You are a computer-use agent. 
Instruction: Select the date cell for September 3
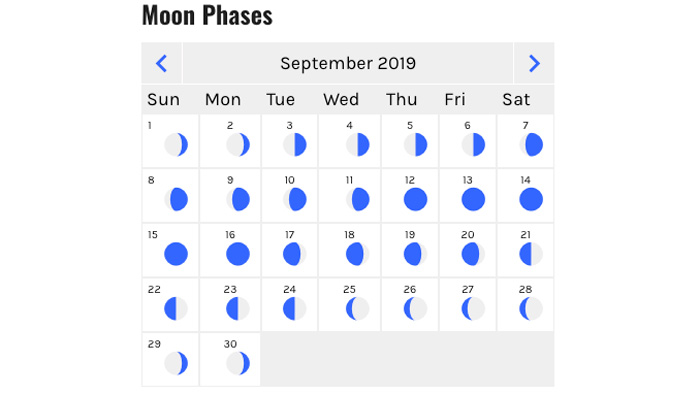click(289, 141)
